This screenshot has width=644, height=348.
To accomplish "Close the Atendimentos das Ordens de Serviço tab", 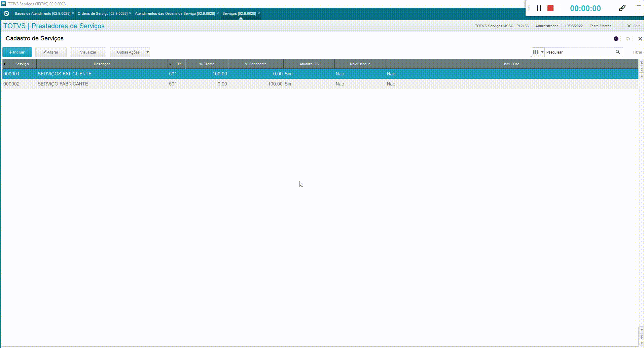I will [x=218, y=13].
